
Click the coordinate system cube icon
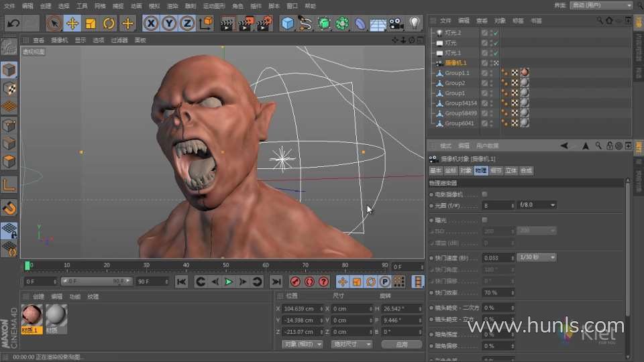click(x=206, y=23)
